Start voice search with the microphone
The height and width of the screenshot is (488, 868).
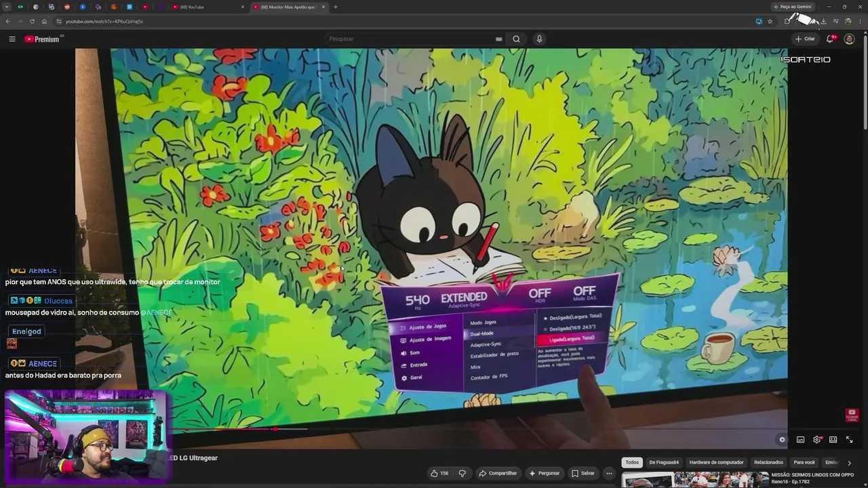pyautogui.click(x=539, y=39)
